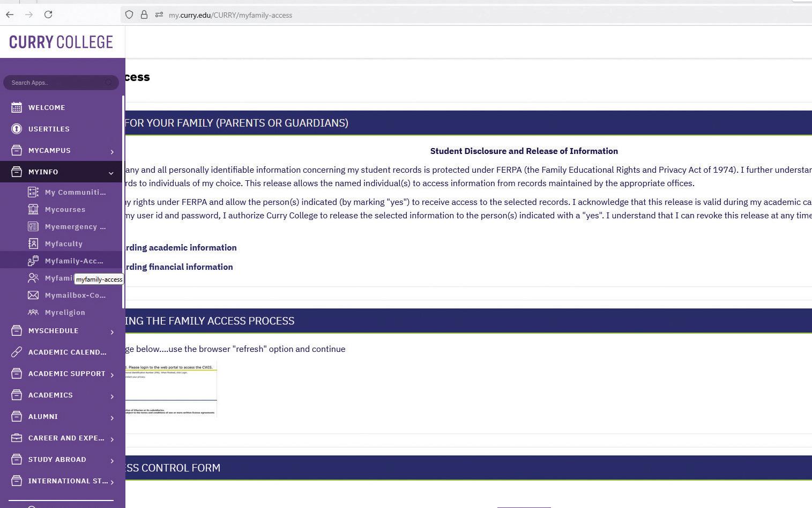The image size is (812, 508).
Task: Click the sidebar vertical scrollbar
Action: tap(123, 202)
